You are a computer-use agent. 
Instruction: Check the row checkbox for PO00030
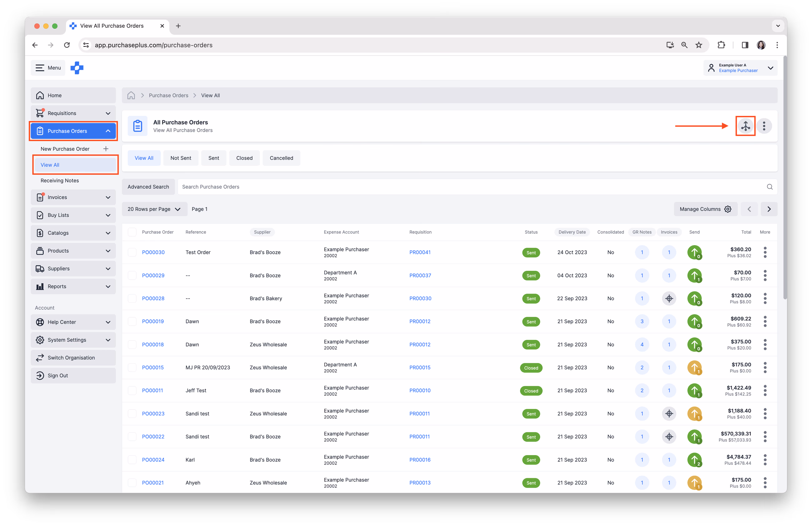[x=132, y=252]
